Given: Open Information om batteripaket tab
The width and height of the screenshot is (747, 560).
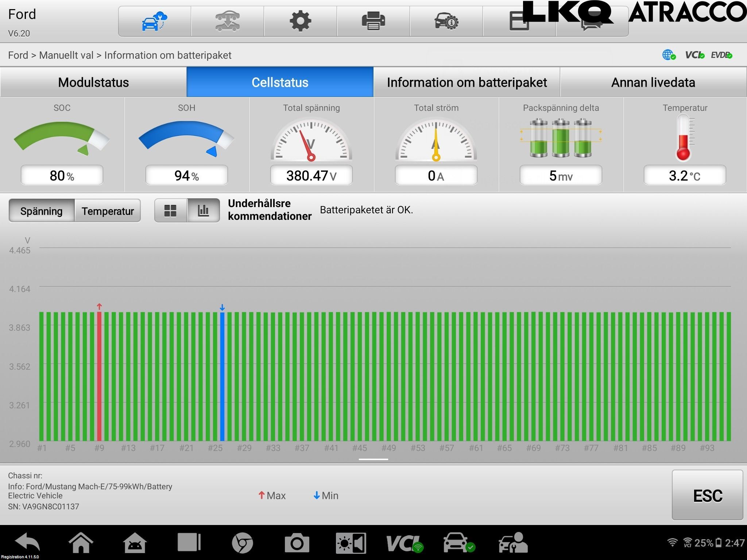Looking at the screenshot, I should [x=467, y=82].
